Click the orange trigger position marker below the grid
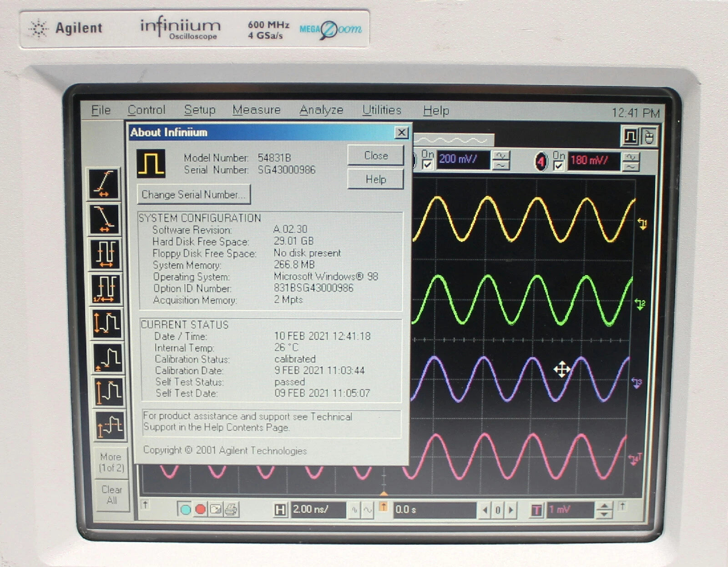This screenshot has width=728, height=567. click(384, 493)
